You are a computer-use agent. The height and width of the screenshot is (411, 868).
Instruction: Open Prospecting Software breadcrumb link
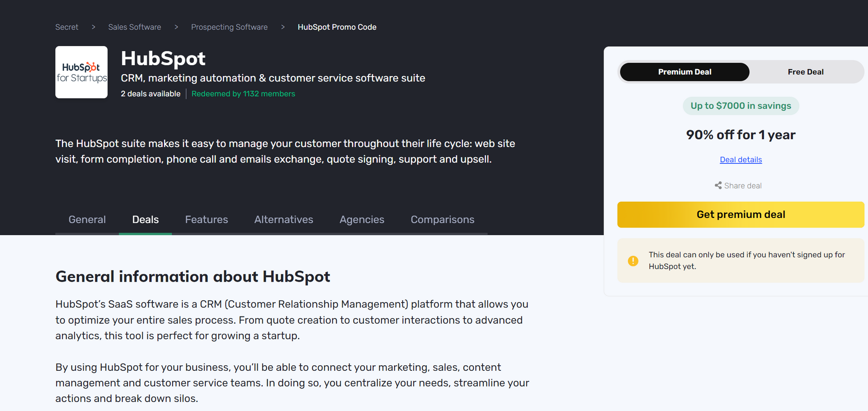point(229,27)
